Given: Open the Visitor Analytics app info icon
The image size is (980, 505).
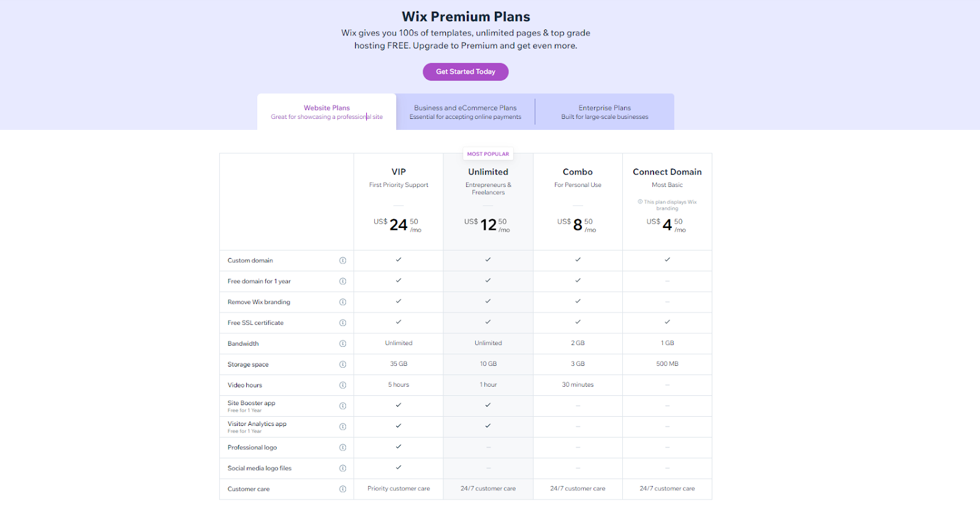Looking at the screenshot, I should [342, 426].
